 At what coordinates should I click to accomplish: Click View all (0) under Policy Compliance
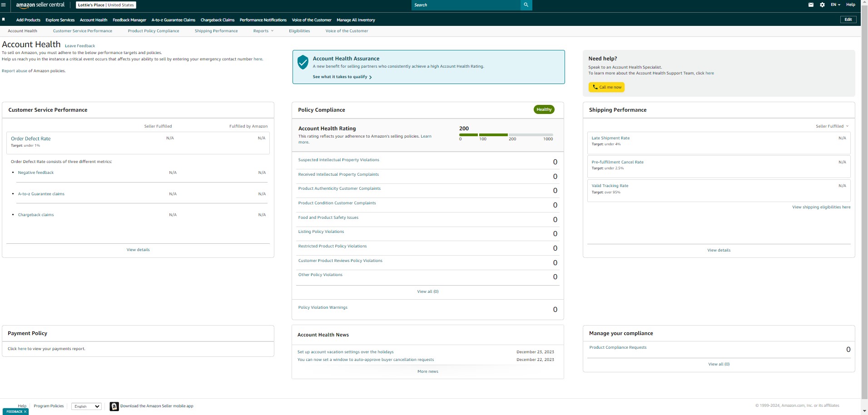tap(428, 291)
